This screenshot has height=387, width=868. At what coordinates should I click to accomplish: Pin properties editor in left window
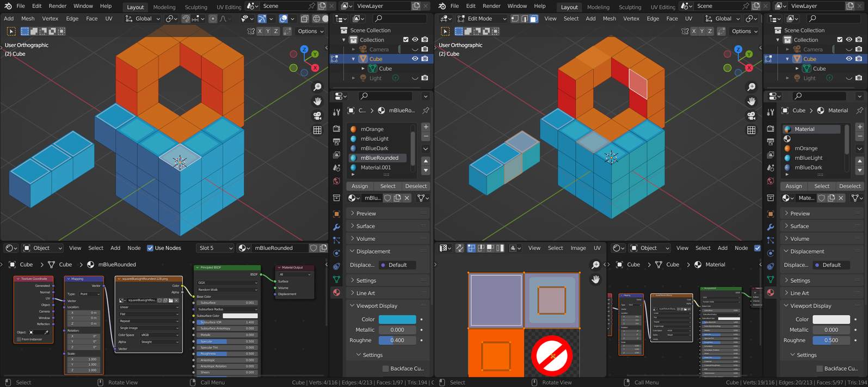tap(426, 110)
